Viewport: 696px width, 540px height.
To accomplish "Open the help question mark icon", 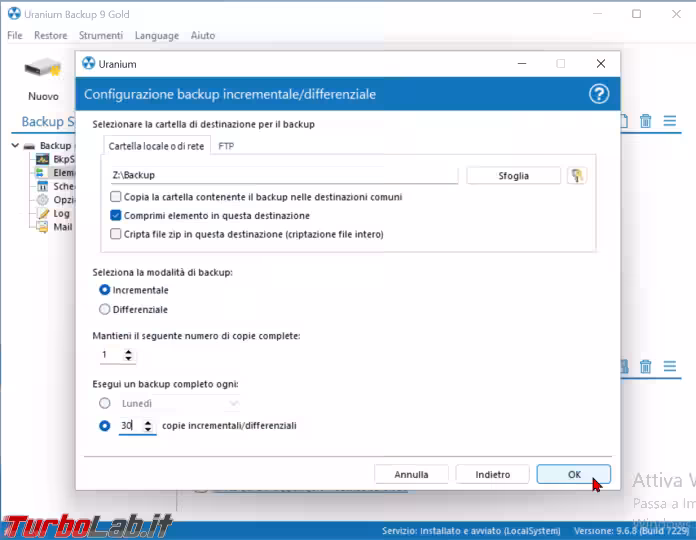I will 599,94.
